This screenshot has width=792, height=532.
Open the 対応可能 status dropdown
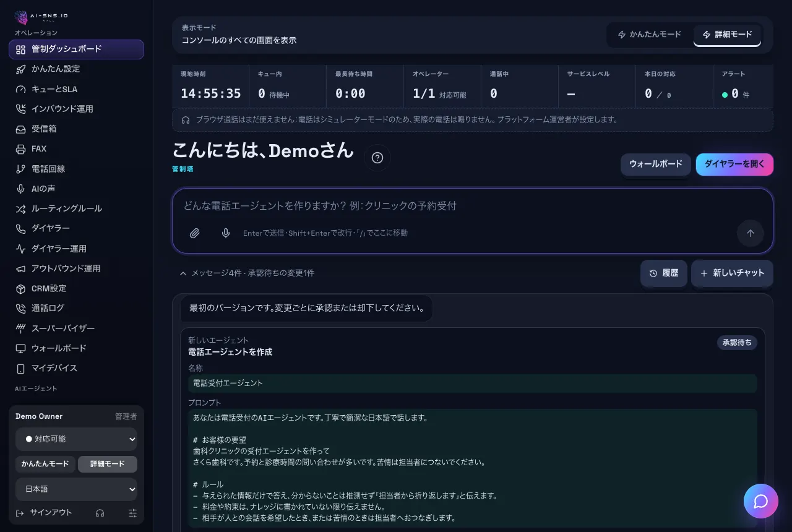(x=76, y=439)
